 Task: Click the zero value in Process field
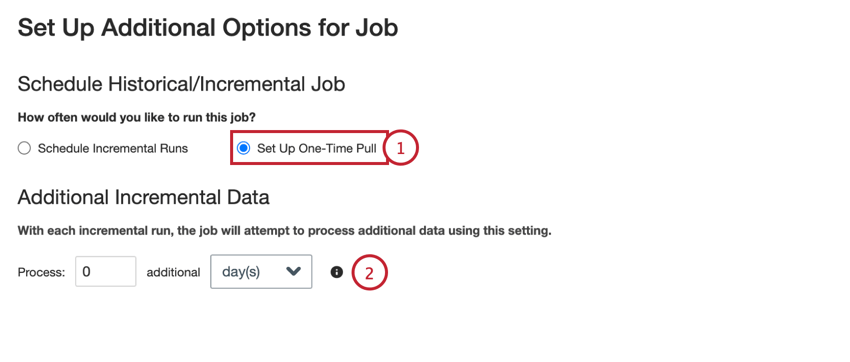coord(86,272)
